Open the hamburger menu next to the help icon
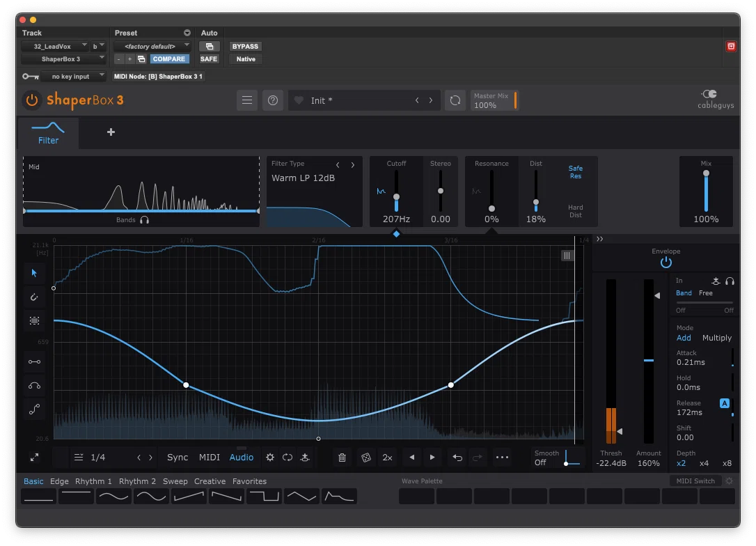This screenshot has width=756, height=546. pos(247,100)
